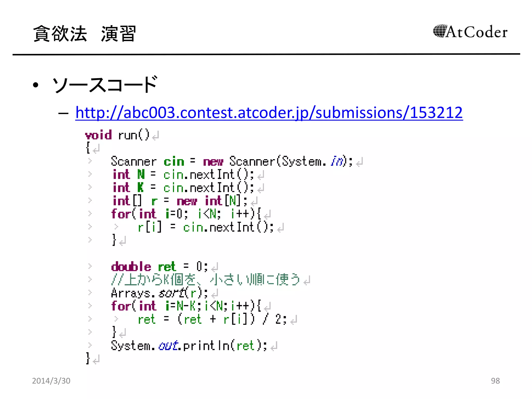Click the date 2014/3/30 in footer
This screenshot has width=532, height=399.
click(x=51, y=381)
